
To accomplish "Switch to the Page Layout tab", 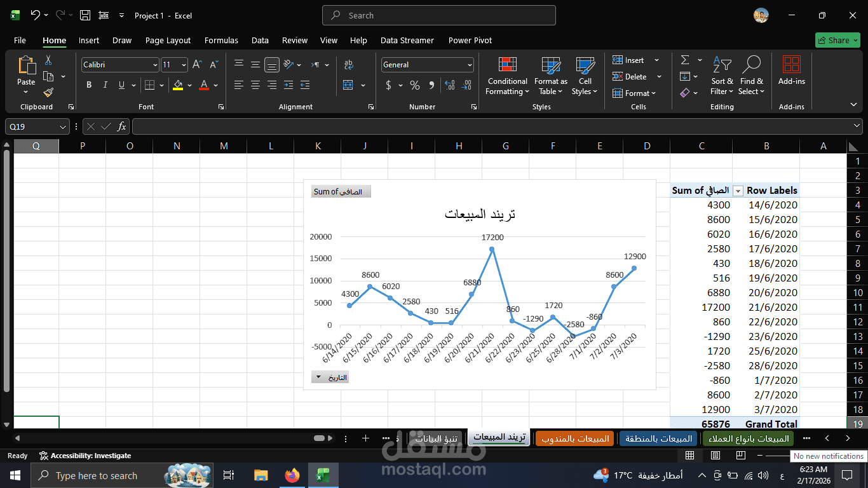I will (168, 40).
